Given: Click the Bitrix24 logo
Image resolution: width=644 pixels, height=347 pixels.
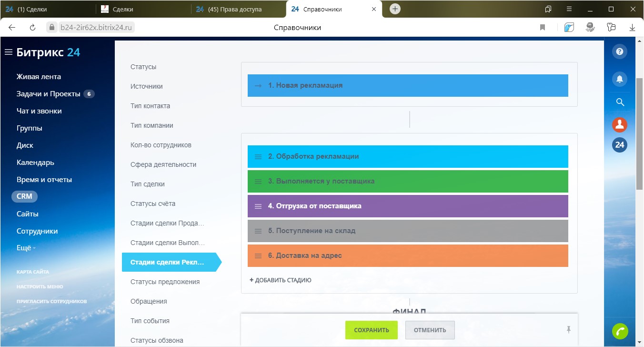Looking at the screenshot, I should 48,52.
